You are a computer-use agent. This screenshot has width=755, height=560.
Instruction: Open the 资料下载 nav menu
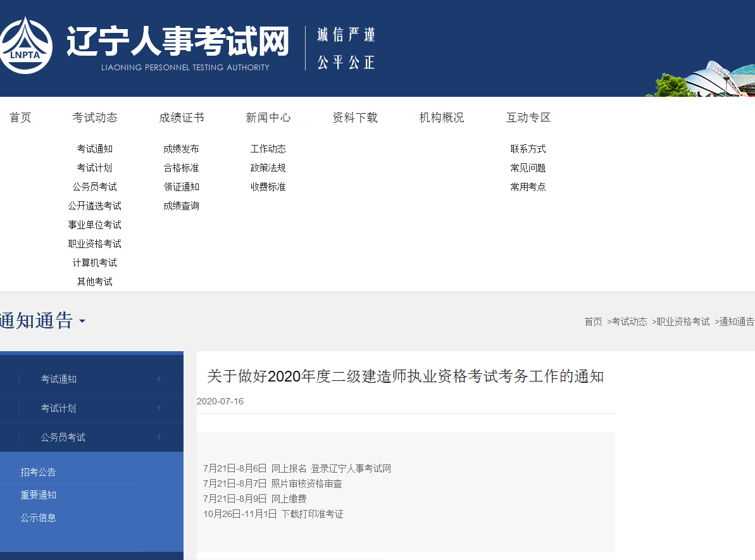[355, 118]
